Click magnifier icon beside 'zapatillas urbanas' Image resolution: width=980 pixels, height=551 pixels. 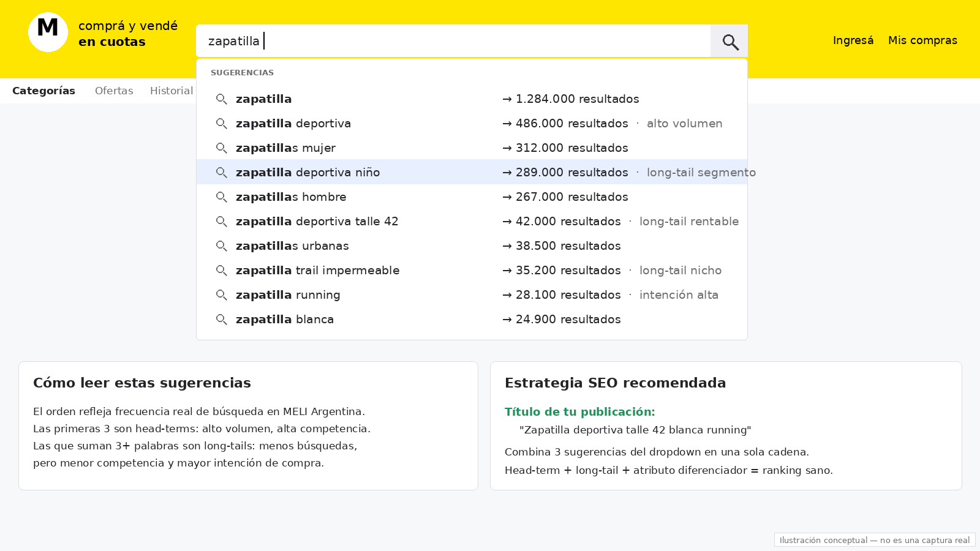[x=222, y=246]
